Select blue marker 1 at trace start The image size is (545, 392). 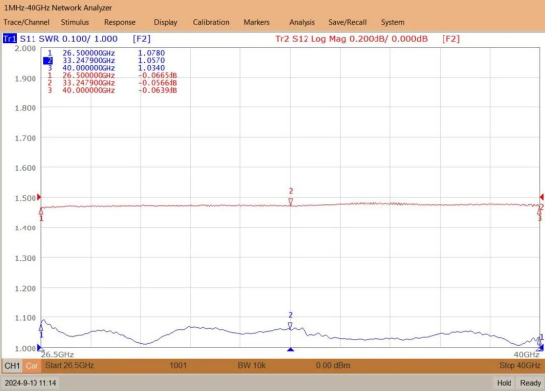click(41, 328)
